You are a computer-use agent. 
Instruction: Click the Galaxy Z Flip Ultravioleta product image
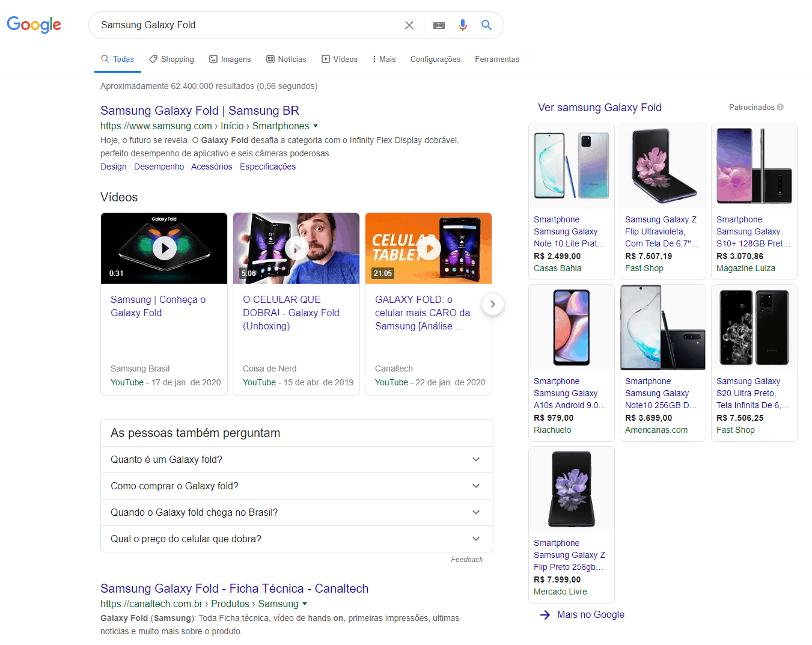(663, 166)
